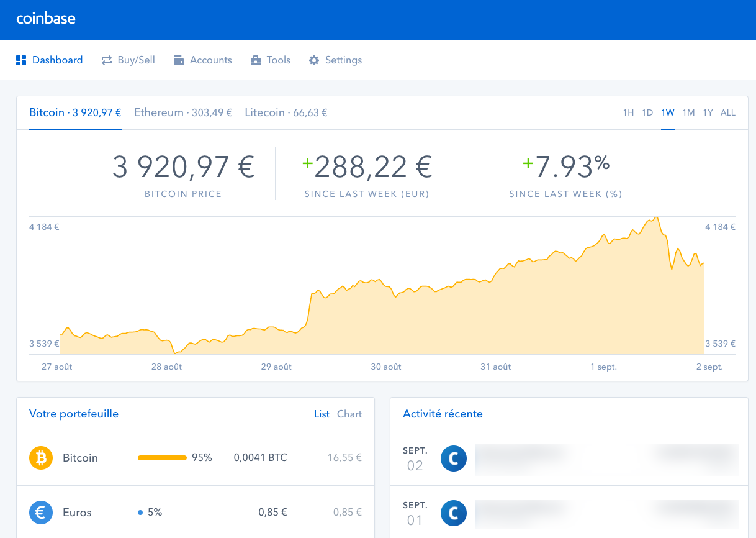Set chart range to 1D
This screenshot has height=538, width=756.
tap(647, 112)
